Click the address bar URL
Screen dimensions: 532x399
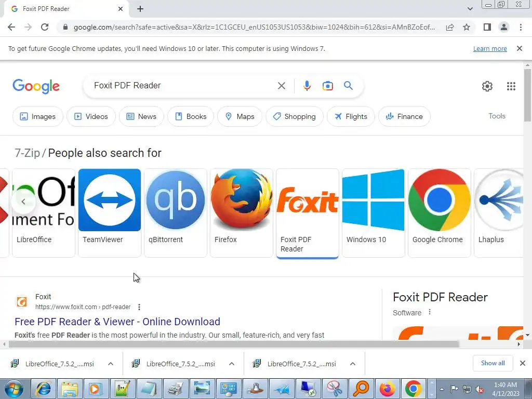pos(255,27)
